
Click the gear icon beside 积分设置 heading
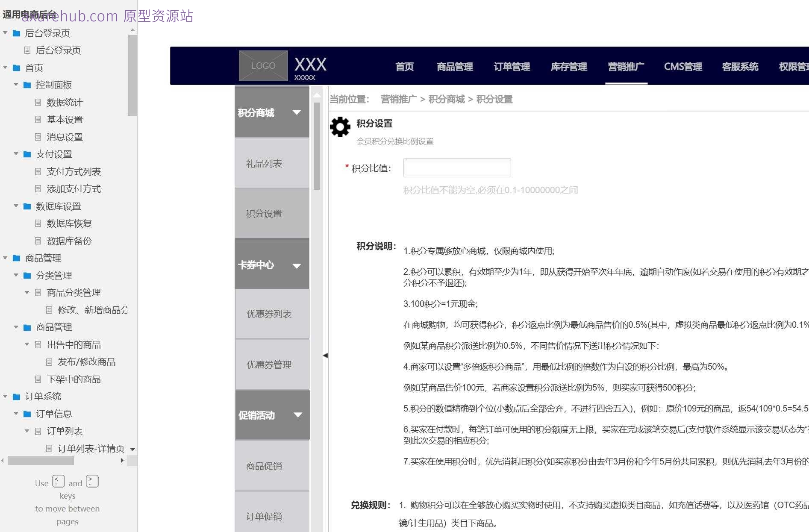[x=339, y=126]
